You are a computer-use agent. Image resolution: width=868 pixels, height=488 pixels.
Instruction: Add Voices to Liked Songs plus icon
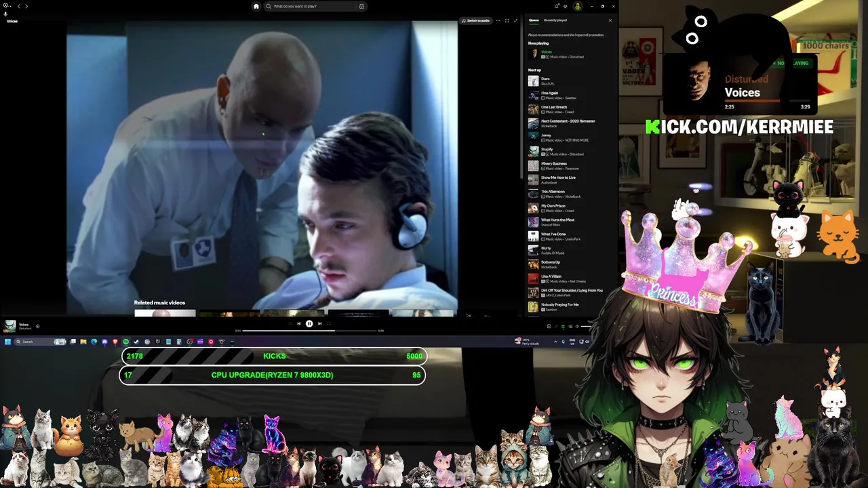tap(37, 326)
